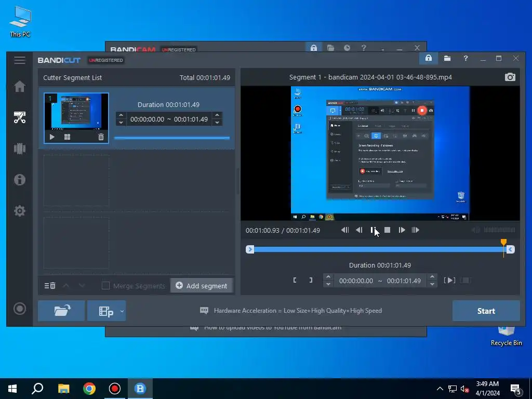Open the notifications center
Screen dimensions: 532x399
[516, 389]
